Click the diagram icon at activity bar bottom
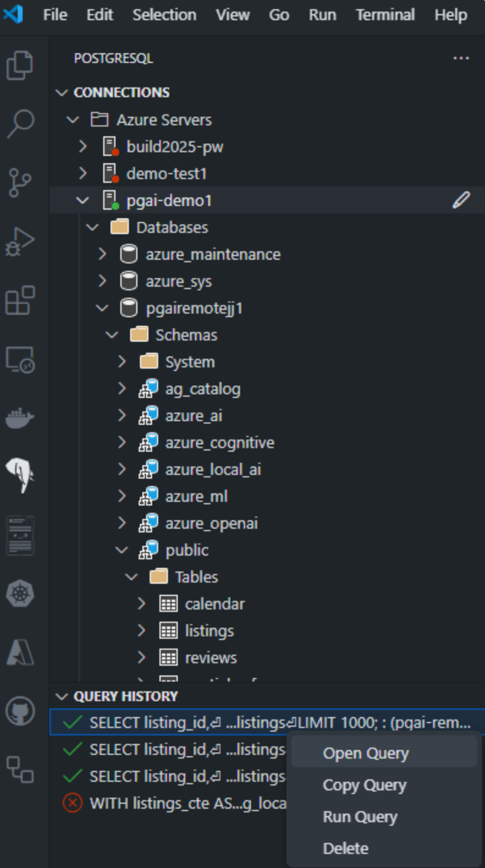The width and height of the screenshot is (485, 868). [x=20, y=770]
